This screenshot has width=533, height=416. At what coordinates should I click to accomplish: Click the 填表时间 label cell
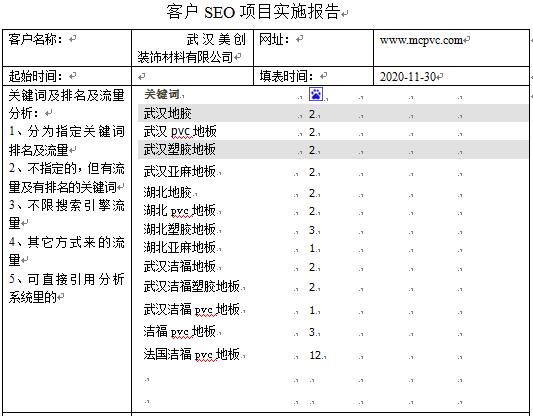[x=313, y=76]
